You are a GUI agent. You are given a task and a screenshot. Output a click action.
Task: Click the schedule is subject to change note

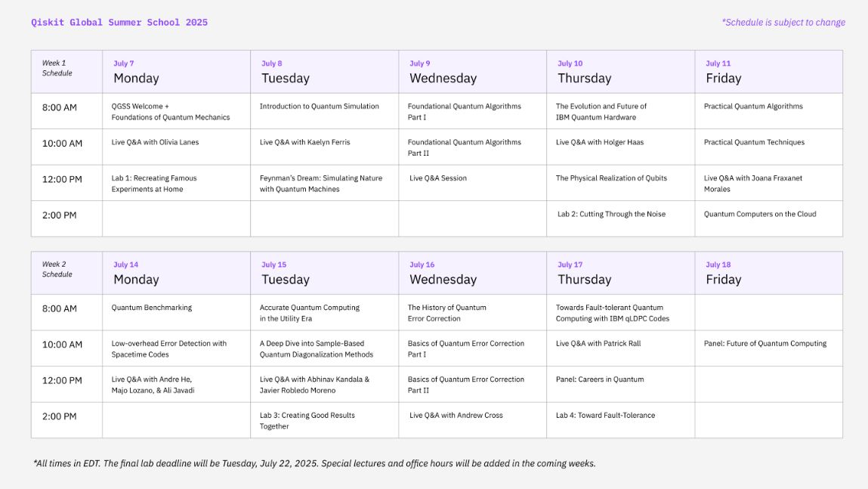click(x=783, y=23)
